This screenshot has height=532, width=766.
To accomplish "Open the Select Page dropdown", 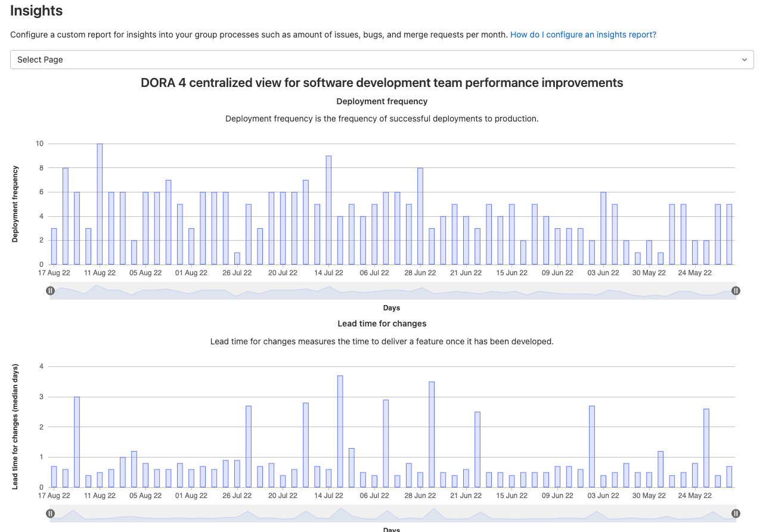I will (382, 60).
